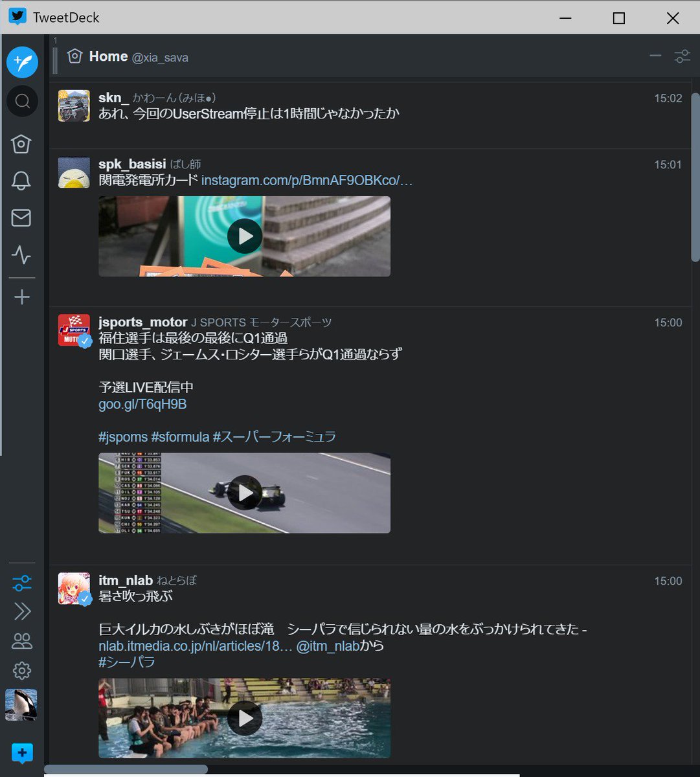Click the TweetDeck bird logo in title bar
Viewport: 700px width, 777px height.
pos(17,16)
